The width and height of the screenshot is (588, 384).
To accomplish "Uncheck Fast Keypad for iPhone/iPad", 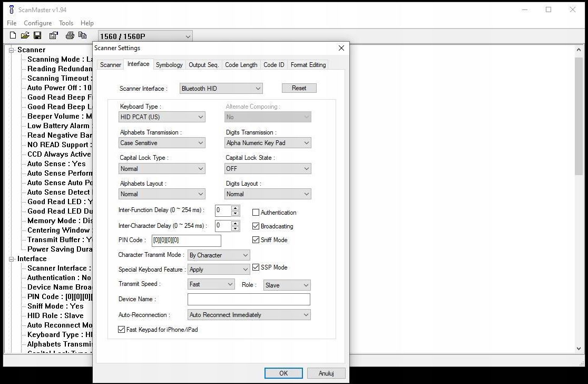I will [121, 329].
